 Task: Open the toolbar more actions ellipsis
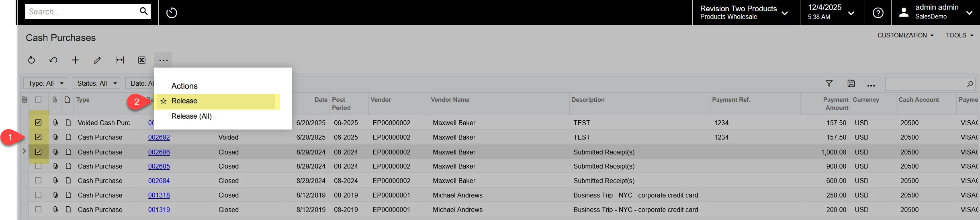163,60
